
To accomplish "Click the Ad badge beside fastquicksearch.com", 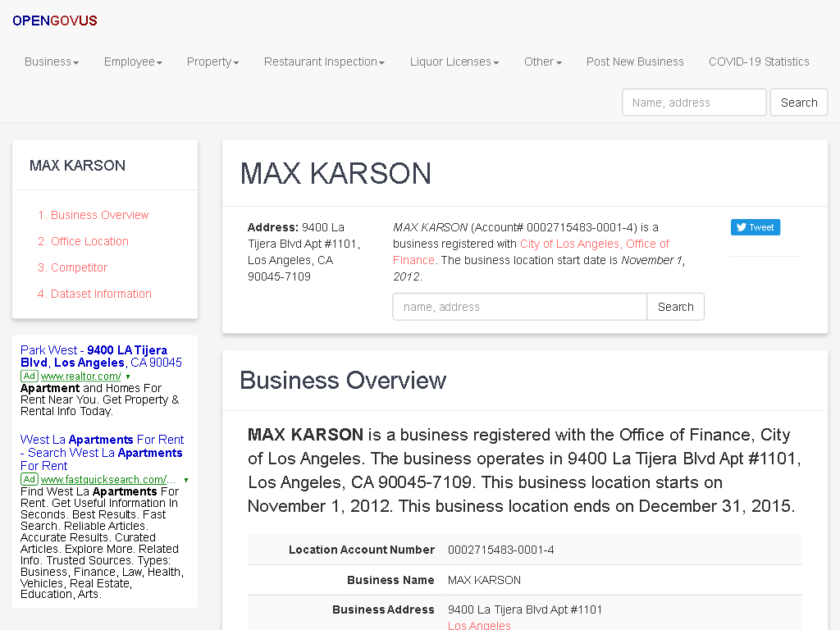I will [x=30, y=479].
